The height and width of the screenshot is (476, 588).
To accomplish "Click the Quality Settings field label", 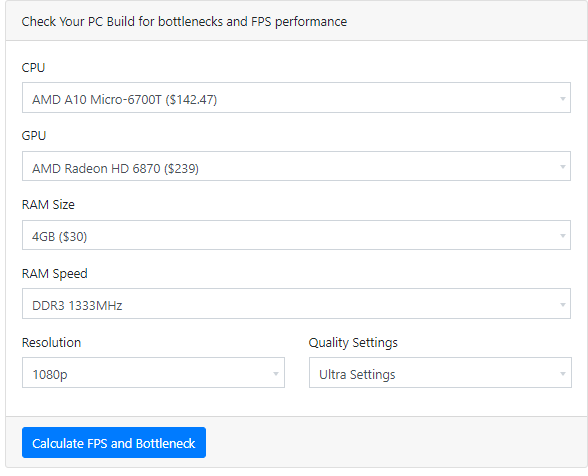I will pos(353,343).
